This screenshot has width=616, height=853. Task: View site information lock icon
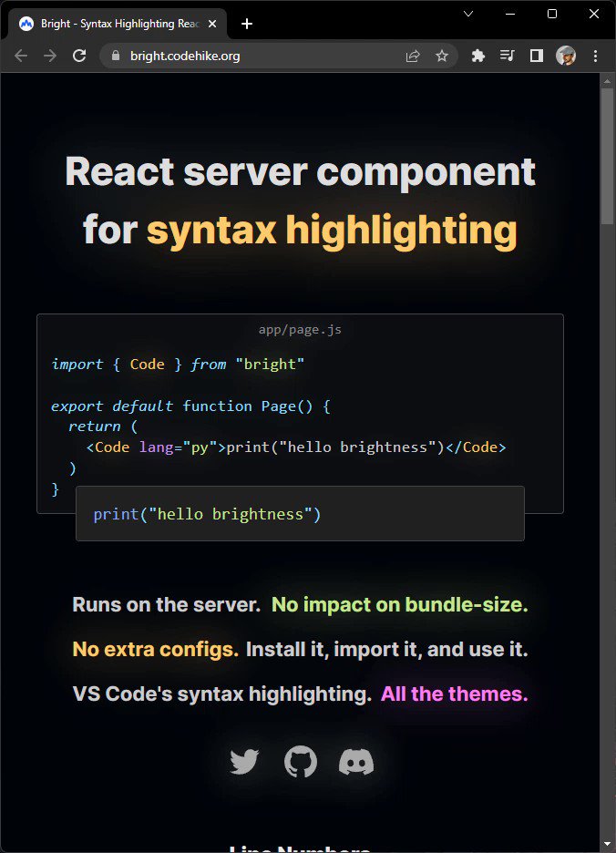pos(116,56)
